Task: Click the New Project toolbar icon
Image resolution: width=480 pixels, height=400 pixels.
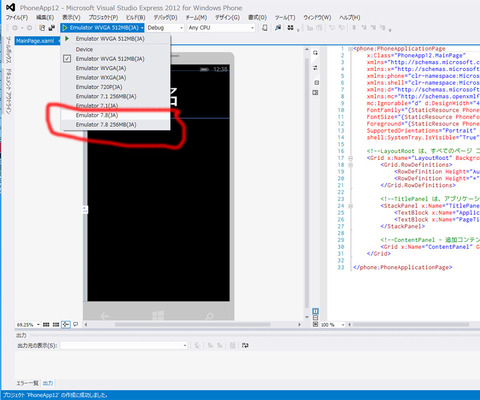Action: [x=42, y=28]
